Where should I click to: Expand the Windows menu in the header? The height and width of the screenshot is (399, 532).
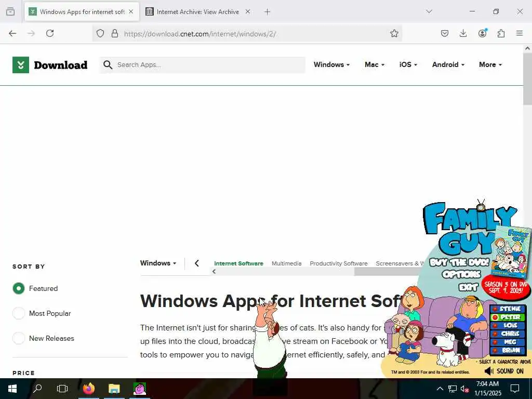(x=331, y=64)
